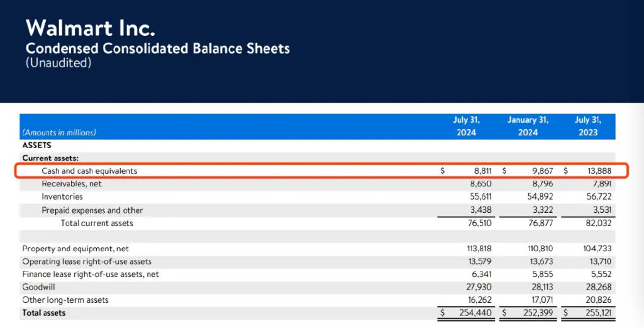Click Operating lease right-of-use assets label

[87, 261]
